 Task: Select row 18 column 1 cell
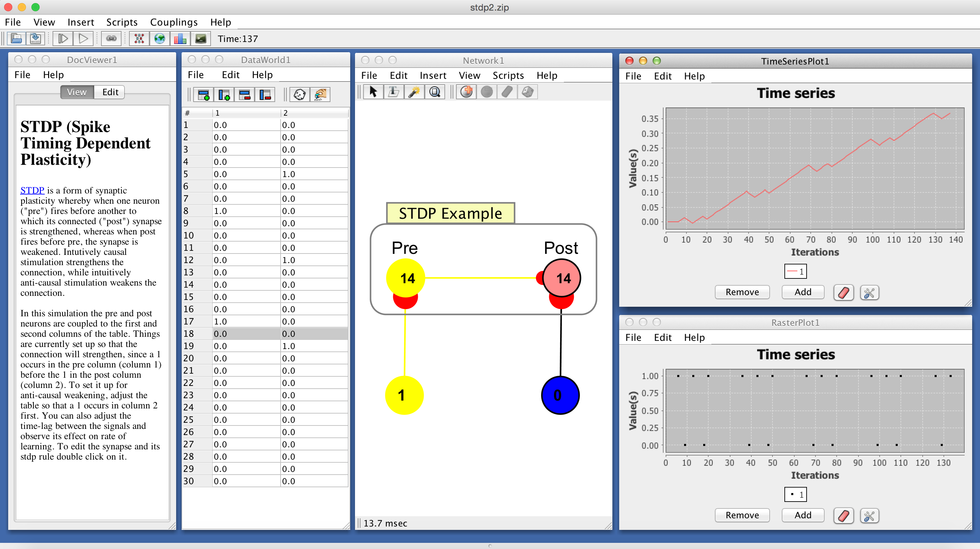pyautogui.click(x=246, y=333)
